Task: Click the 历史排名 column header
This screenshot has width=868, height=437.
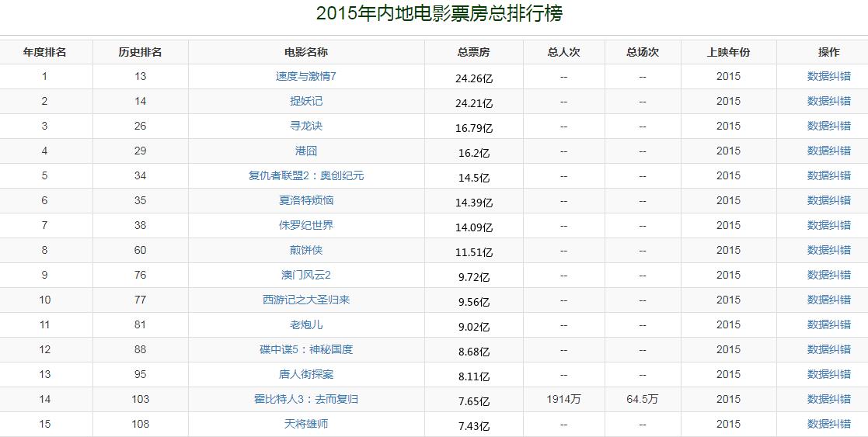Action: coord(141,52)
